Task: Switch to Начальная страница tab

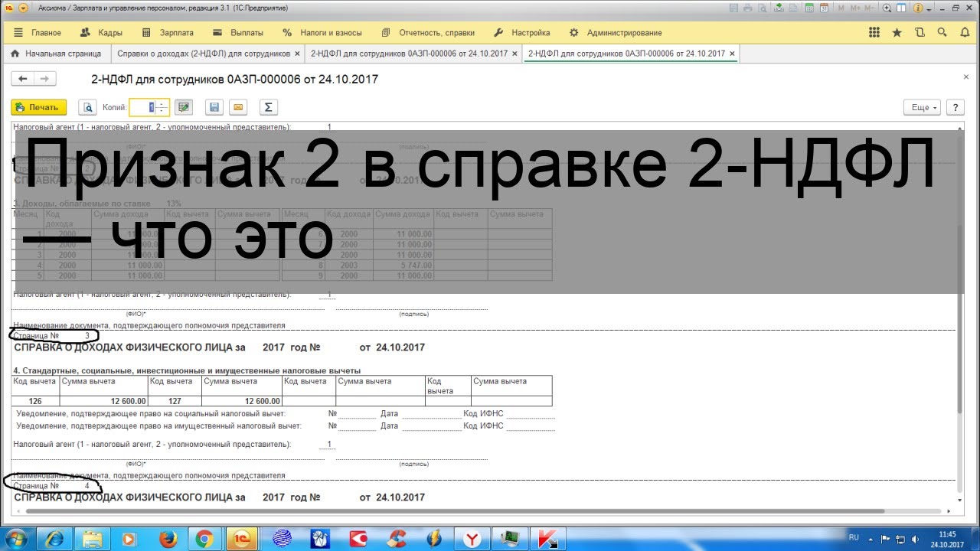Action: tap(55, 54)
